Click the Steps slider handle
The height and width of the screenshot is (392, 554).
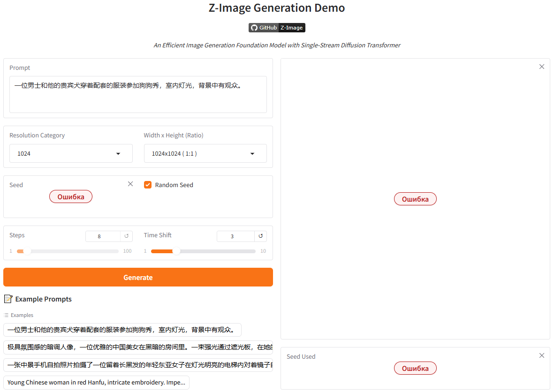27,251
